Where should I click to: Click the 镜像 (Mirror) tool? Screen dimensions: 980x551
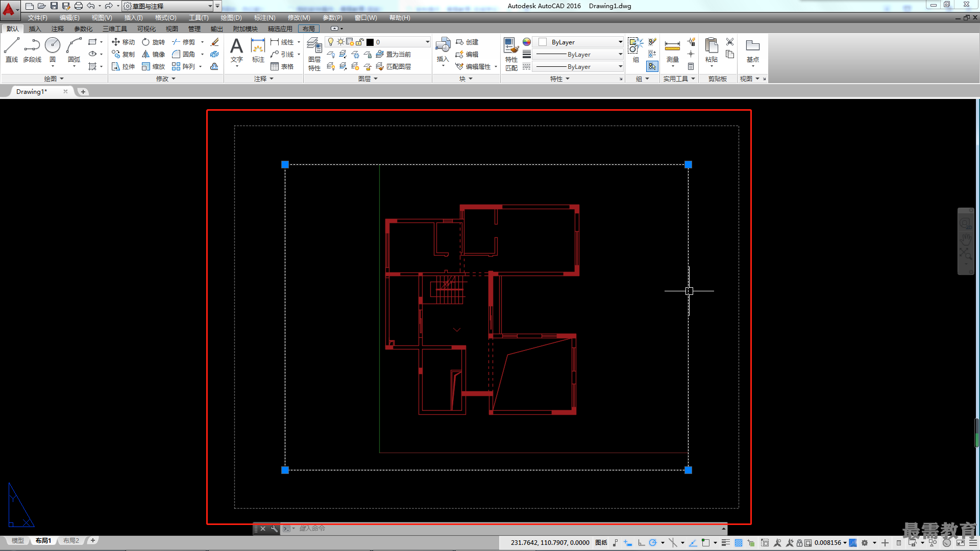point(154,54)
